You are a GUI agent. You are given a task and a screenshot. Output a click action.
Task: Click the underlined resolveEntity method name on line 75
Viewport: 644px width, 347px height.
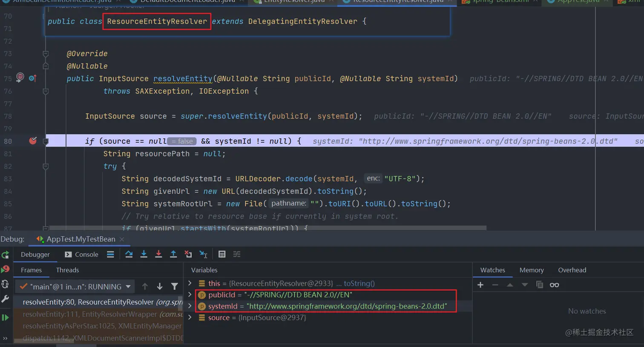[x=183, y=79]
